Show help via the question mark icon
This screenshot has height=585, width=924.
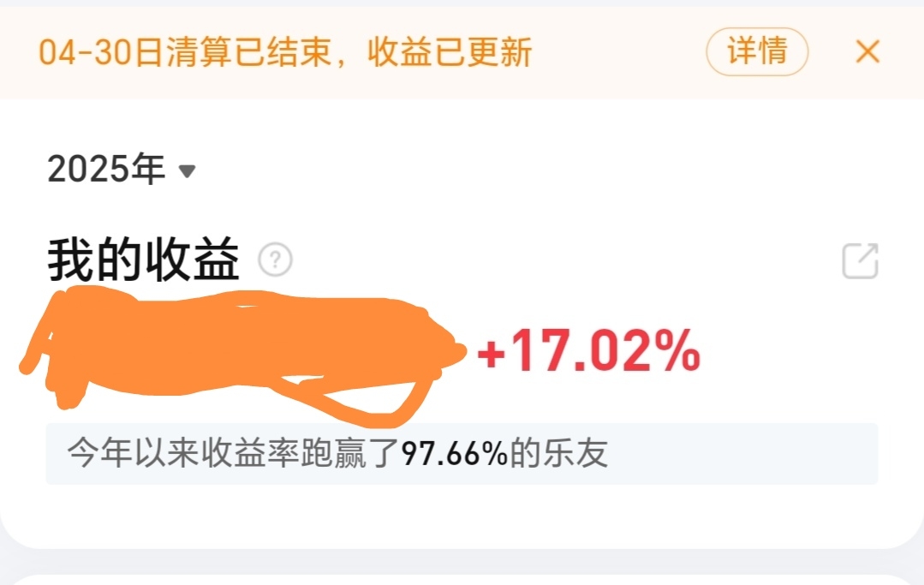tap(275, 260)
